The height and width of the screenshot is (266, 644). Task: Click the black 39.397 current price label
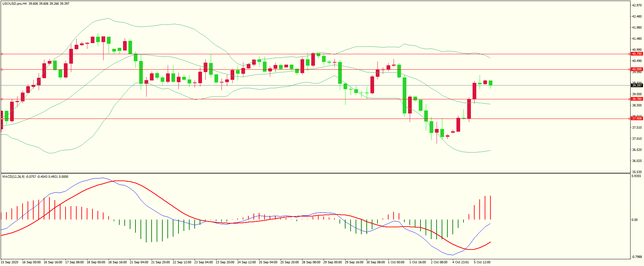pyautogui.click(x=637, y=86)
